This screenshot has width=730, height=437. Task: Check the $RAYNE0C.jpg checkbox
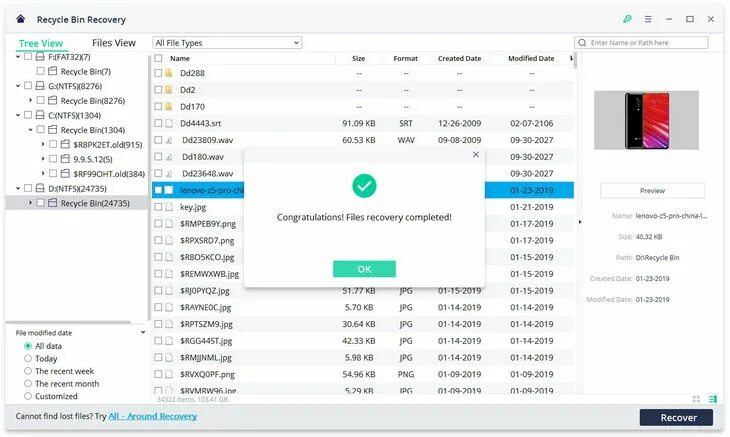coord(158,307)
